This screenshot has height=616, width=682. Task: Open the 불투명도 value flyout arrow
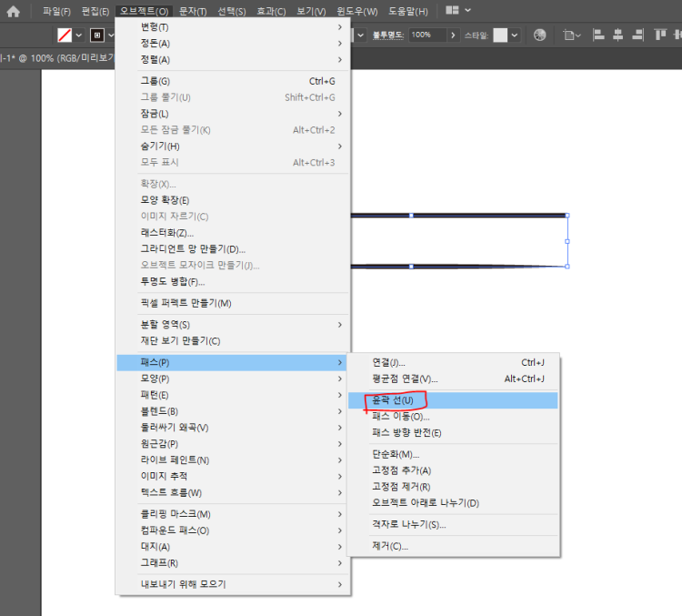(x=453, y=35)
